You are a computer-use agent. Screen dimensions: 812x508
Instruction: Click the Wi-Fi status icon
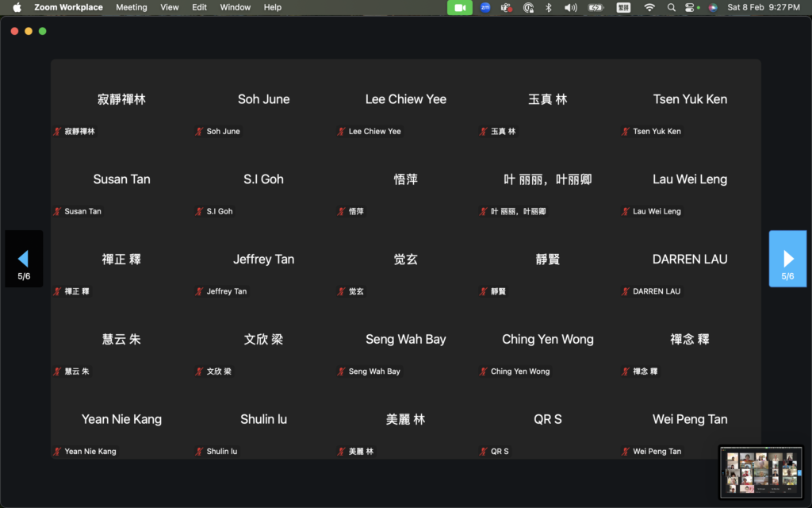pyautogui.click(x=649, y=7)
